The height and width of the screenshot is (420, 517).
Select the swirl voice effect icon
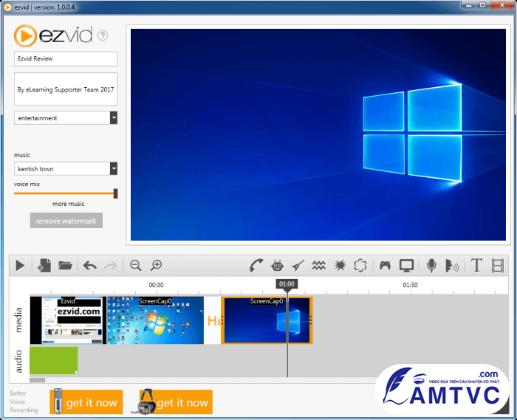coord(360,266)
